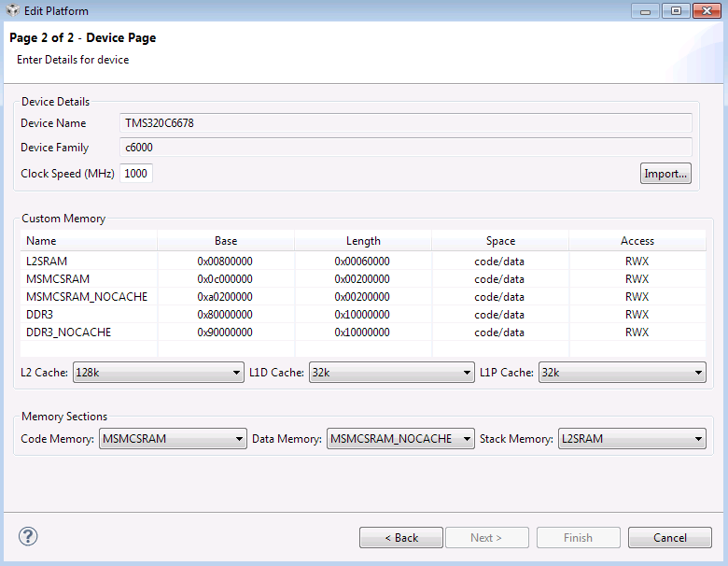Click the MSMCSRAM length 0x00200000

click(x=362, y=279)
